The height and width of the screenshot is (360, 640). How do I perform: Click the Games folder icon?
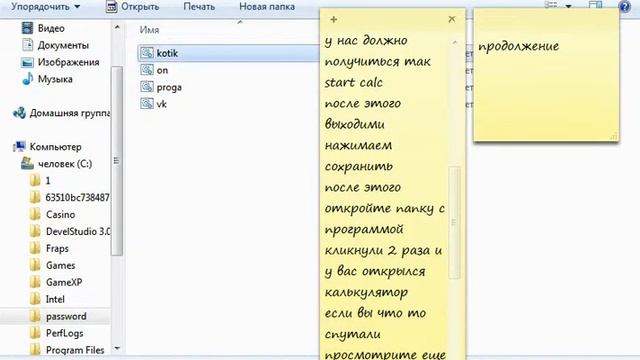(36, 265)
